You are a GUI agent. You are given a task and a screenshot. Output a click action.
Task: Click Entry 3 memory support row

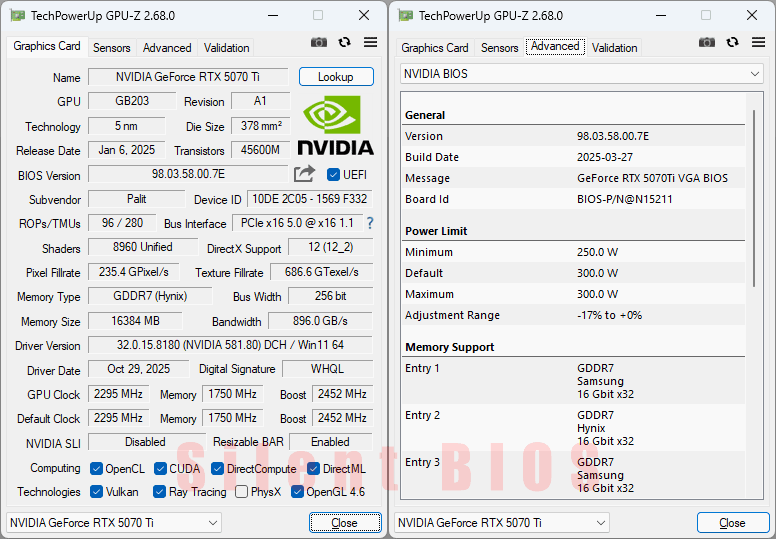point(574,474)
